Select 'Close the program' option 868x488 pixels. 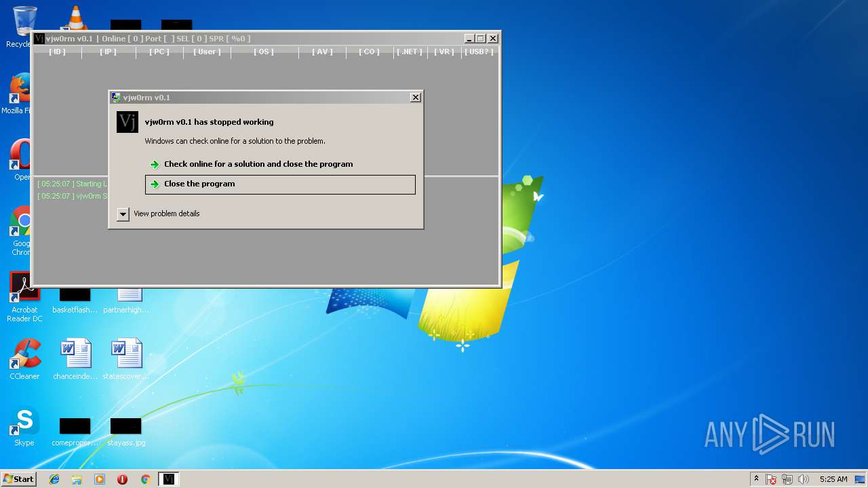[x=280, y=184]
